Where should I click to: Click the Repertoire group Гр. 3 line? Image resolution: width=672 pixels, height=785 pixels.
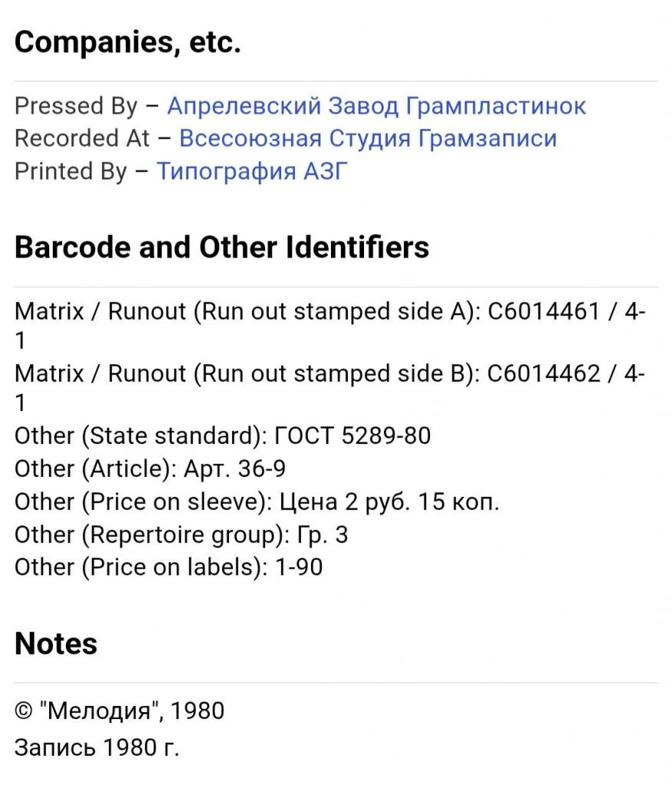point(181,534)
